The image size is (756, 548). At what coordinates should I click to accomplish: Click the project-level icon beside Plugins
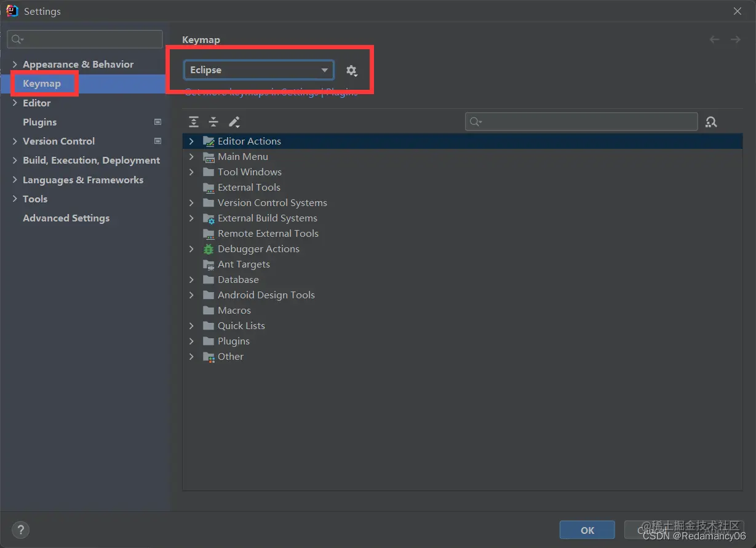pos(157,122)
